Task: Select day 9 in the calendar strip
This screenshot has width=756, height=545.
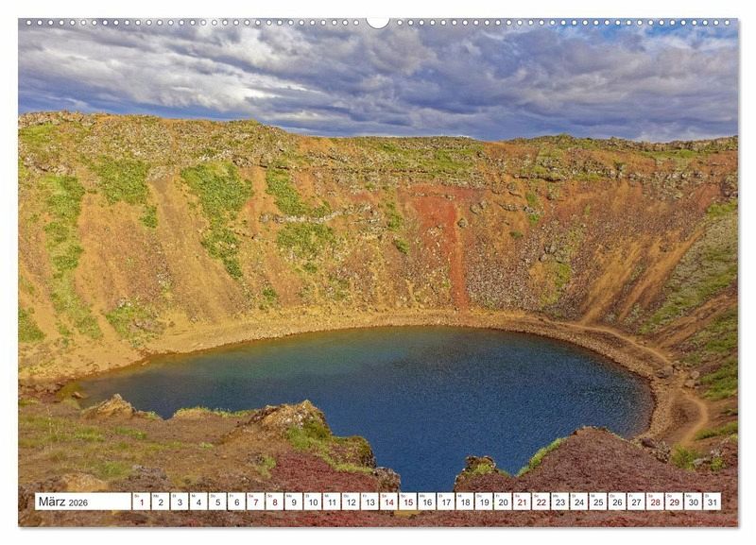Action: click(294, 502)
